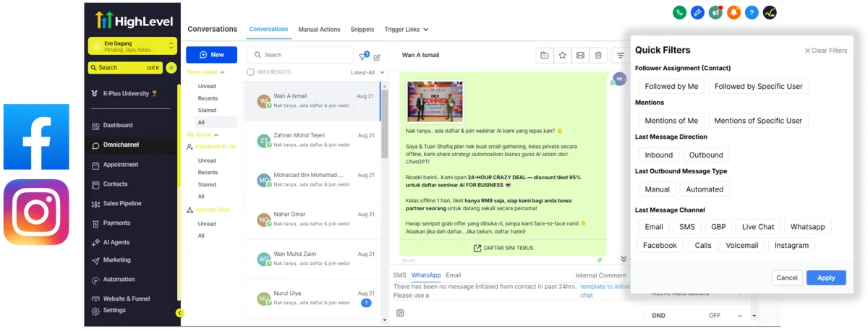868x331 pixels.
Task: Click the move-to-folder icon in conversation header
Action: 544,55
